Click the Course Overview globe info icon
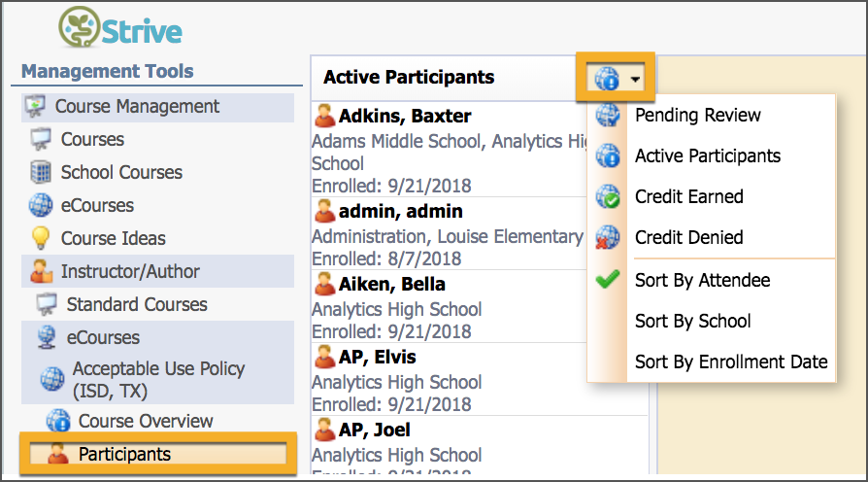The image size is (868, 482). click(x=58, y=421)
